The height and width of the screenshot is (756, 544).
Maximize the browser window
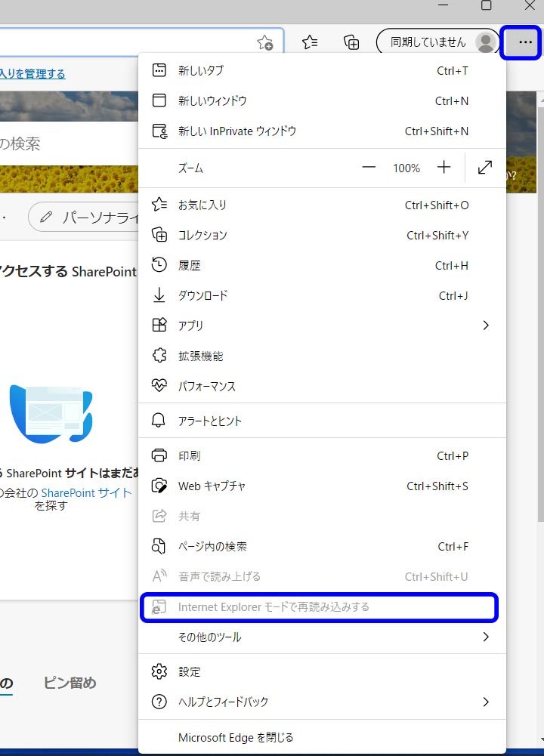486,6
